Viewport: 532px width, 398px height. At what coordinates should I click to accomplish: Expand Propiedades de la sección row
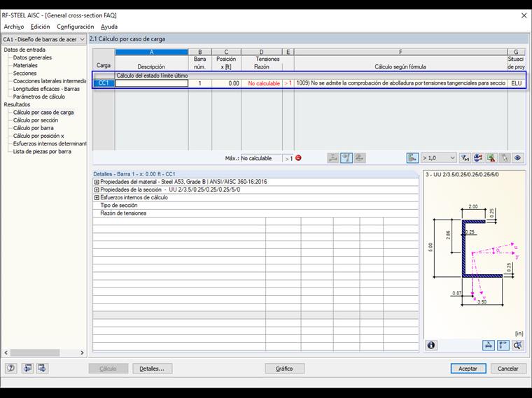click(97, 190)
